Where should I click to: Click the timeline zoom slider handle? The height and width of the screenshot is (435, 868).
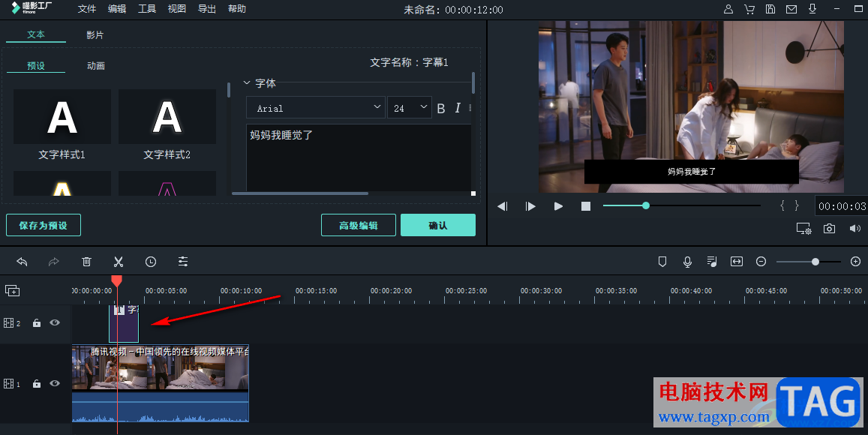pyautogui.click(x=815, y=262)
